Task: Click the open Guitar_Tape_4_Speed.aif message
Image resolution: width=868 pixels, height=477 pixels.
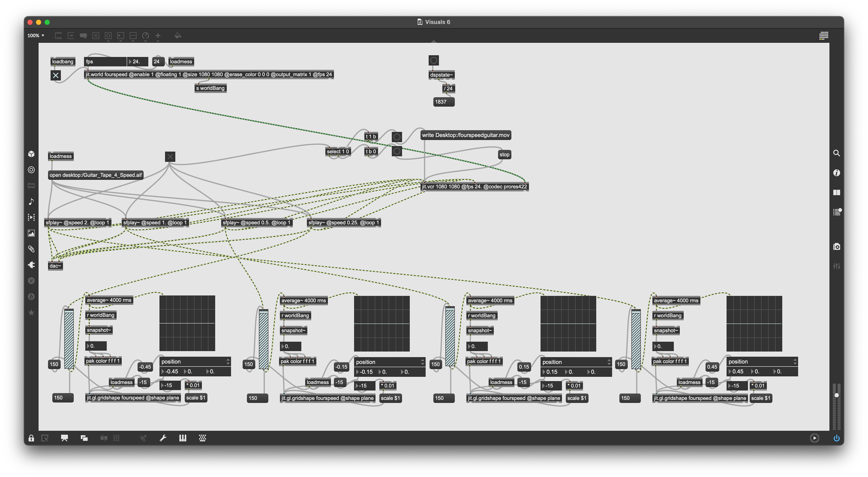Action: point(96,175)
